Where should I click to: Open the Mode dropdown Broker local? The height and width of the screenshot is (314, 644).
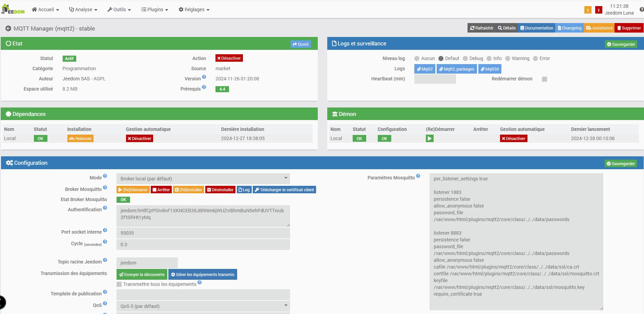pyautogui.click(x=203, y=179)
